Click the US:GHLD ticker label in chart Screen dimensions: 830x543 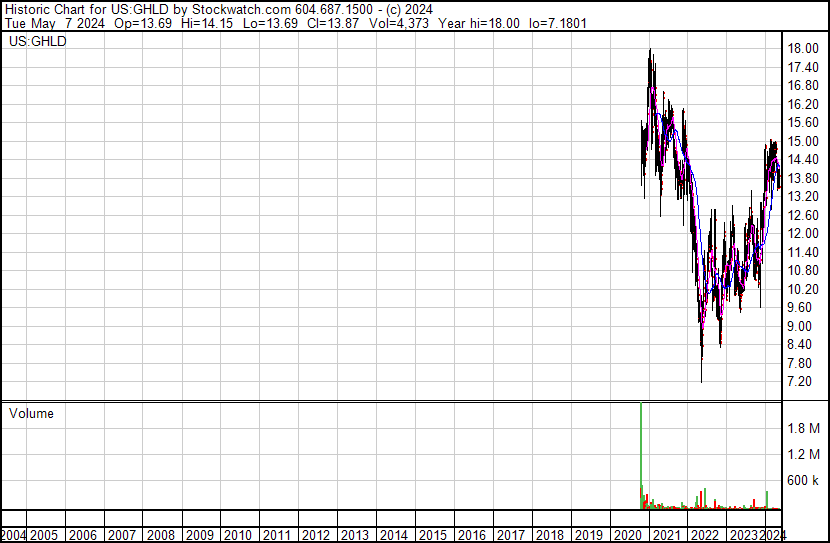(37, 42)
